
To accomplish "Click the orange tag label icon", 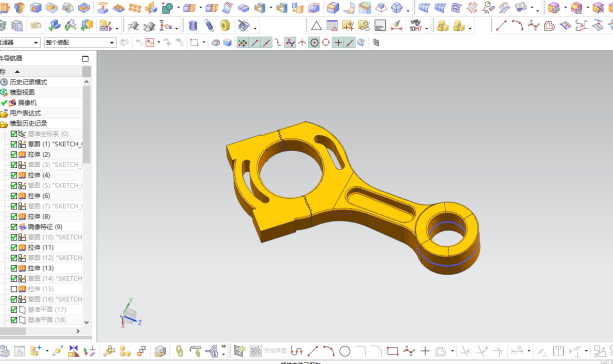I will click(x=36, y=26).
